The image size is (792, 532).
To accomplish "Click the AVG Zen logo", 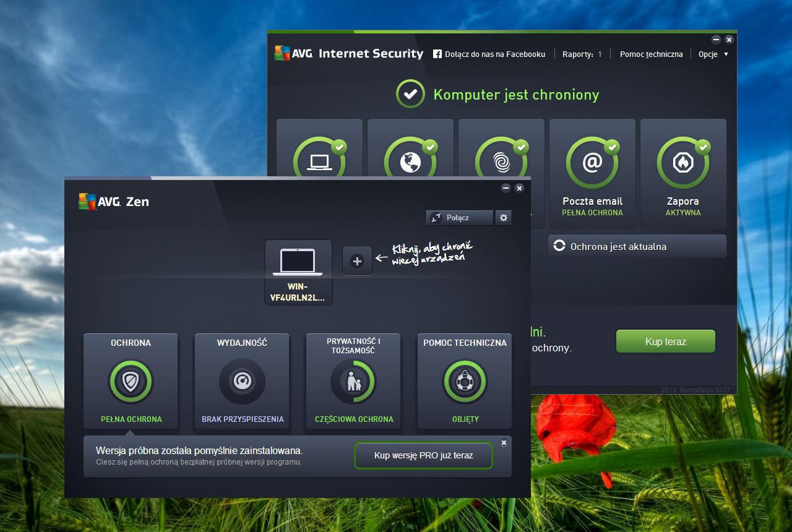I will (x=114, y=201).
